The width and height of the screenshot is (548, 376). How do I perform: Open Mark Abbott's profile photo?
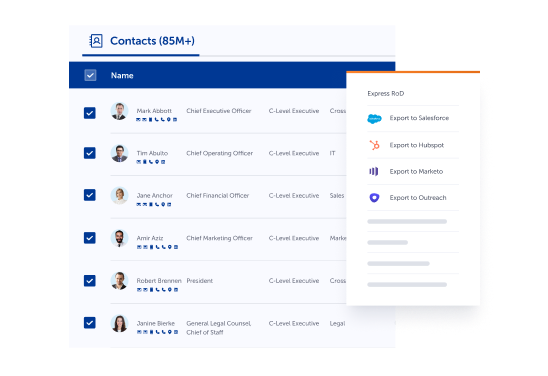(x=120, y=111)
